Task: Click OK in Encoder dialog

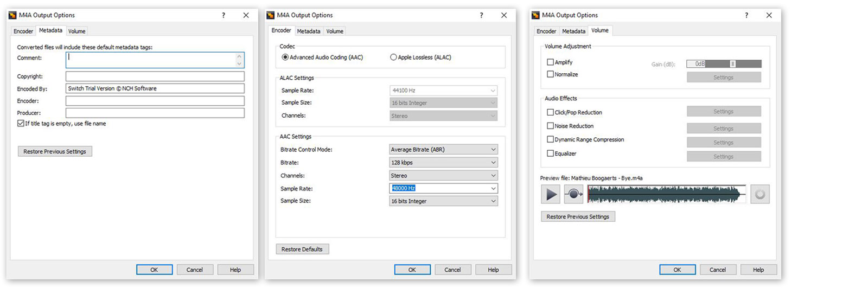Action: point(412,270)
